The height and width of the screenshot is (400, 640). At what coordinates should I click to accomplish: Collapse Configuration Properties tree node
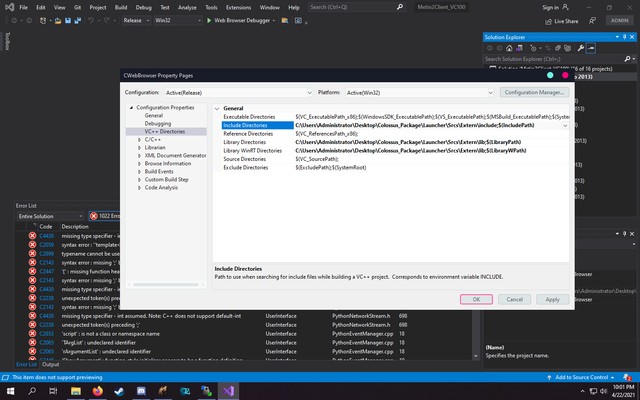coord(131,107)
